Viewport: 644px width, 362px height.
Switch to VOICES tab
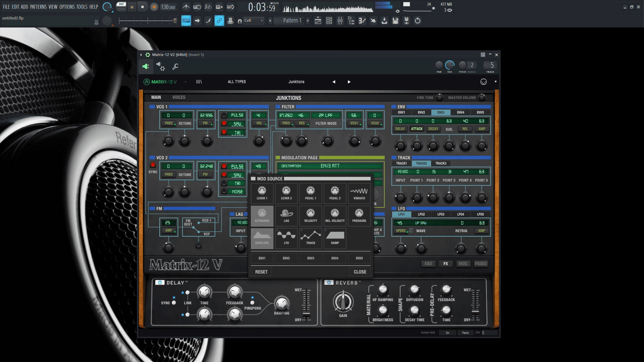click(179, 98)
